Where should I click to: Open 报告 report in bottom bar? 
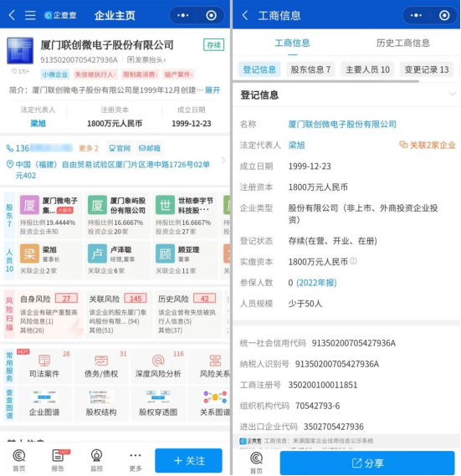coord(58,460)
